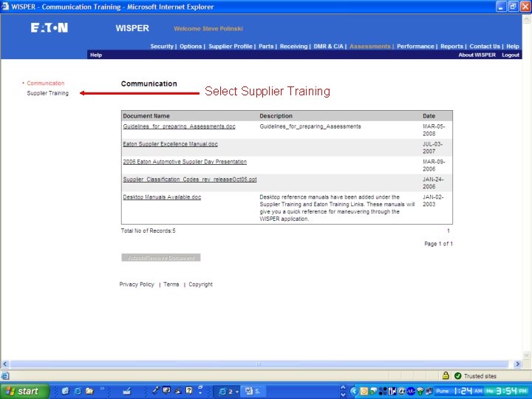Select Communication in the left sidebar

[x=46, y=83]
